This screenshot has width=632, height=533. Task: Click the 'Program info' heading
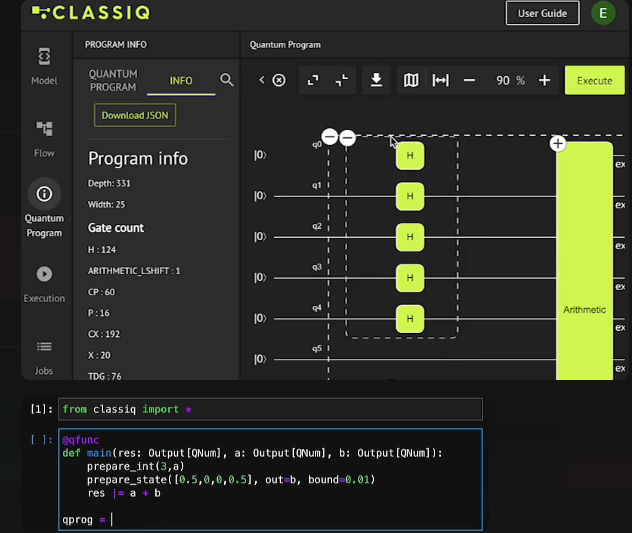[x=138, y=158]
